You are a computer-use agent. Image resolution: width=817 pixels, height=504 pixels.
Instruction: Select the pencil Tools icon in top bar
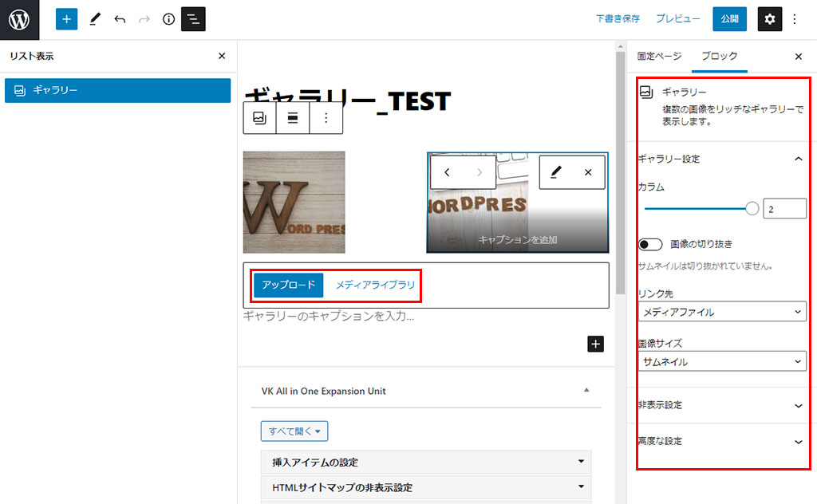coord(94,19)
